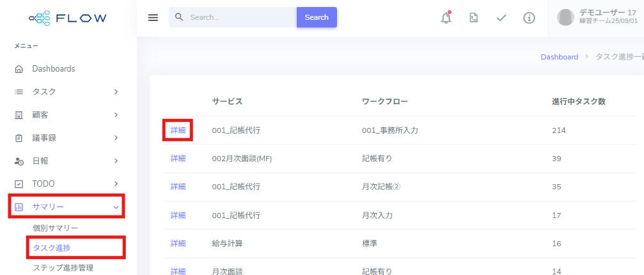This screenshot has height=275, width=644.
Task: Open the notification bell icon
Action: (446, 18)
